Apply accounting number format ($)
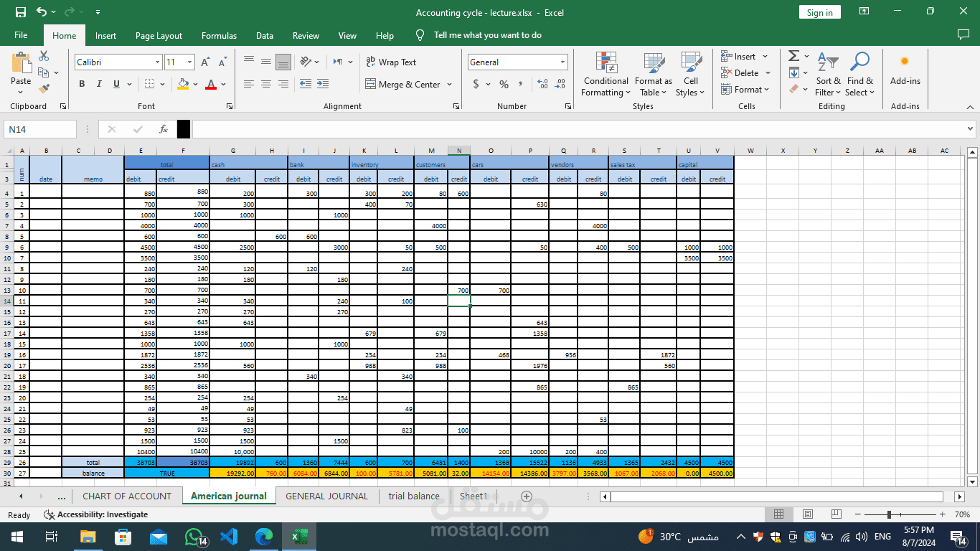This screenshot has height=551, width=980. (x=476, y=84)
